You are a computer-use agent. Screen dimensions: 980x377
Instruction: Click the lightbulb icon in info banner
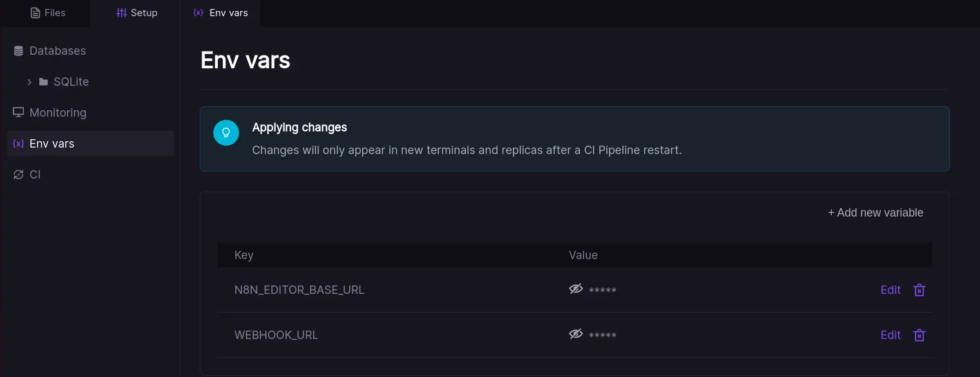[226, 133]
